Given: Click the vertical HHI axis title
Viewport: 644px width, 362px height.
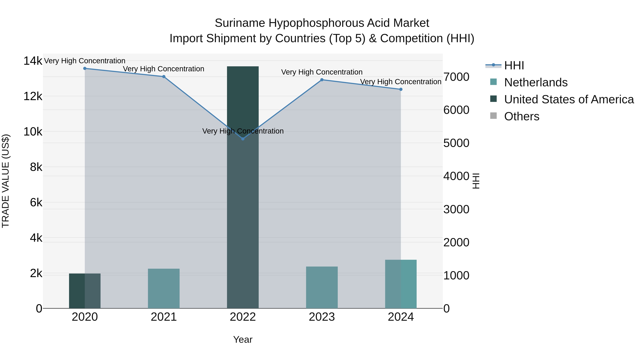Looking at the screenshot, I should point(476,181).
